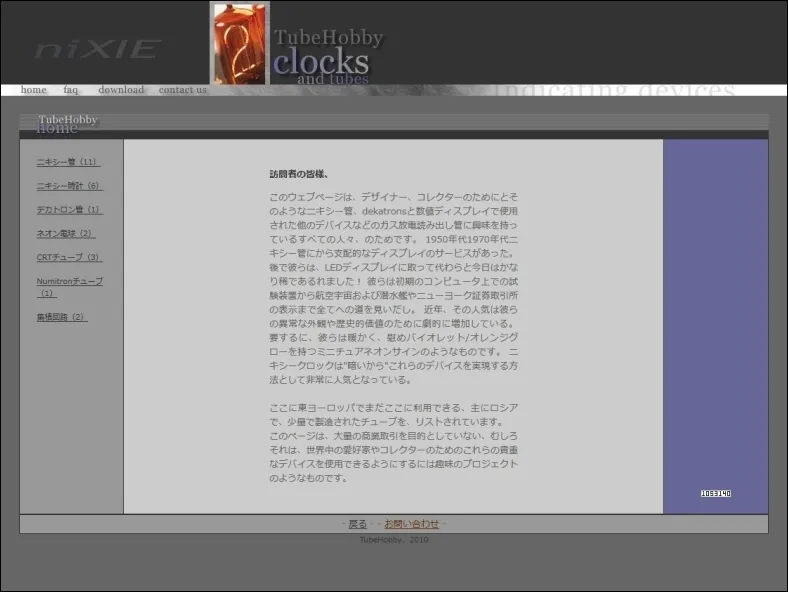This screenshot has width=788, height=592.
Task: Open the contact us navigation link
Action: pos(183,90)
